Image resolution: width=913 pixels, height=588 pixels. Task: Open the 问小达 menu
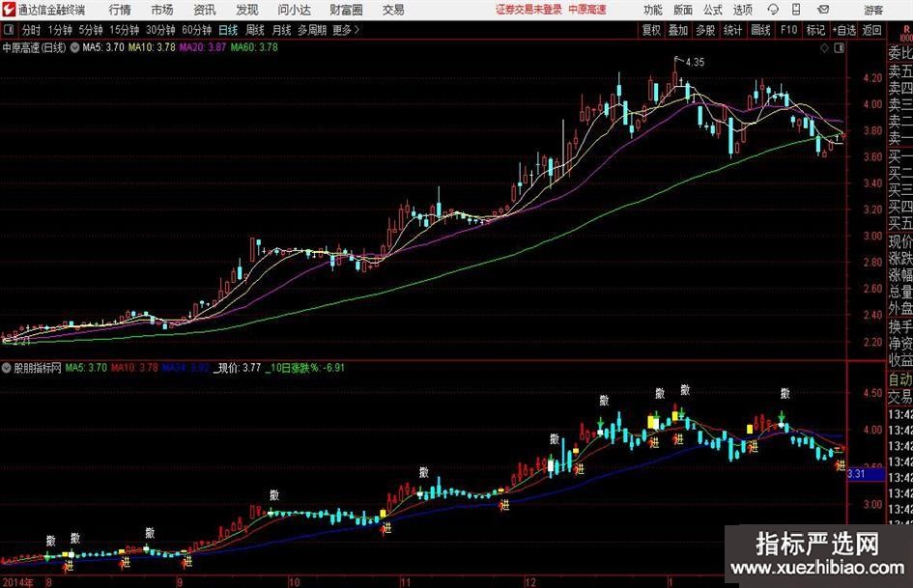tap(294, 10)
